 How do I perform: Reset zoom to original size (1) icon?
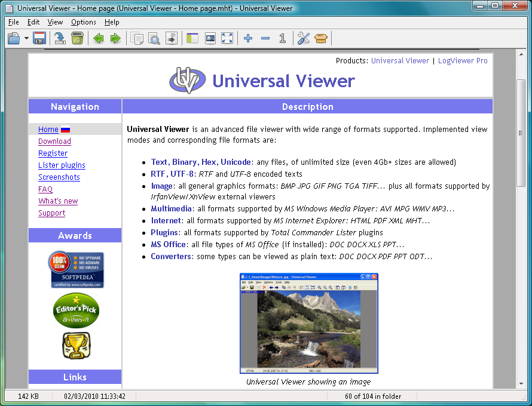pyautogui.click(x=282, y=38)
